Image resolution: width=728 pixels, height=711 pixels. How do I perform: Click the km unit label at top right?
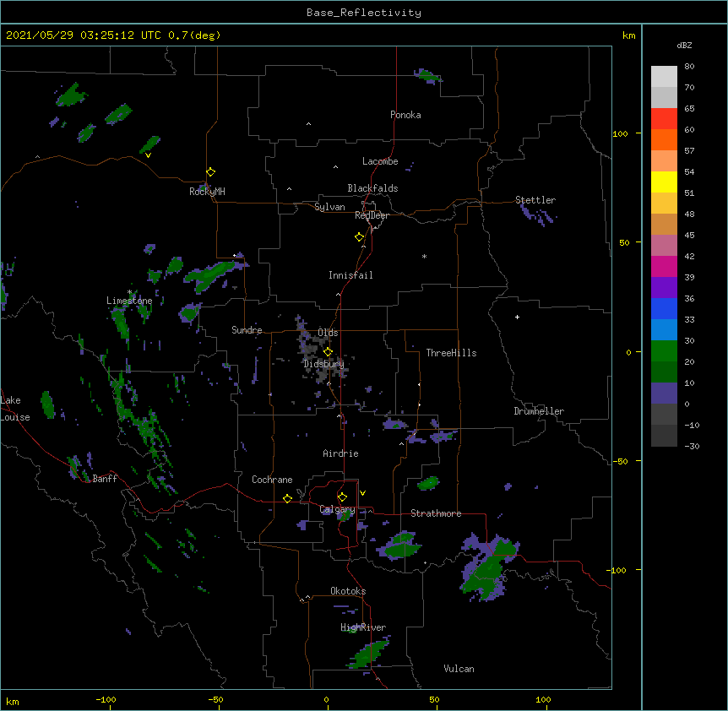click(x=629, y=35)
